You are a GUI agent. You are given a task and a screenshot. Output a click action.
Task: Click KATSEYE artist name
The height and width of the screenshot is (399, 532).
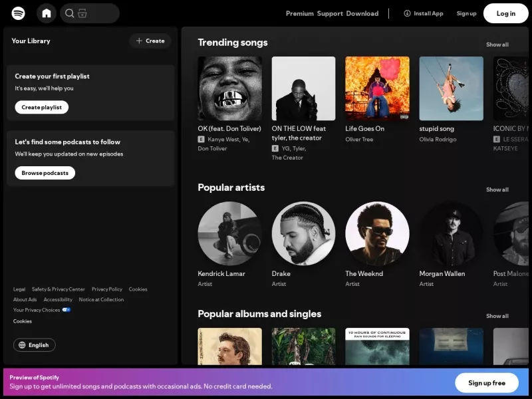point(505,148)
